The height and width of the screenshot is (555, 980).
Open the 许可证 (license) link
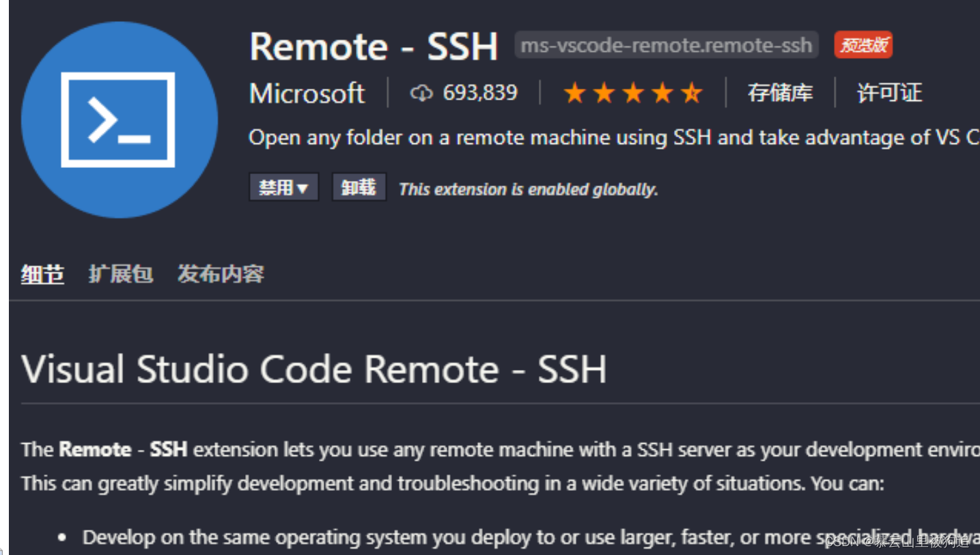point(889,93)
